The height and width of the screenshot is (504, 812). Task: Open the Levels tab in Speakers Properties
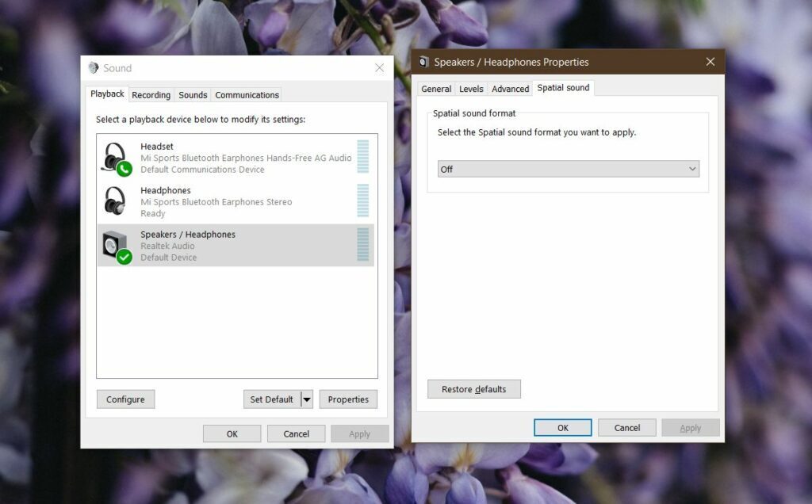(471, 89)
